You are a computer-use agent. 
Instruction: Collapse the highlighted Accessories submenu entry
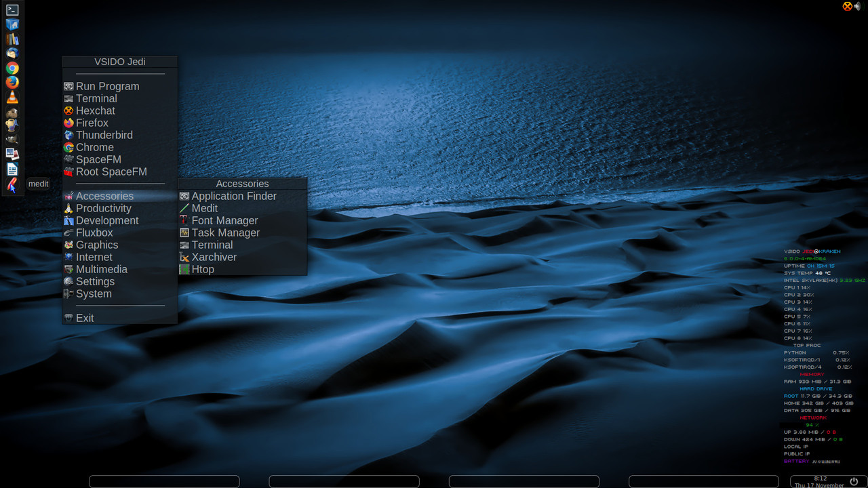(120, 196)
